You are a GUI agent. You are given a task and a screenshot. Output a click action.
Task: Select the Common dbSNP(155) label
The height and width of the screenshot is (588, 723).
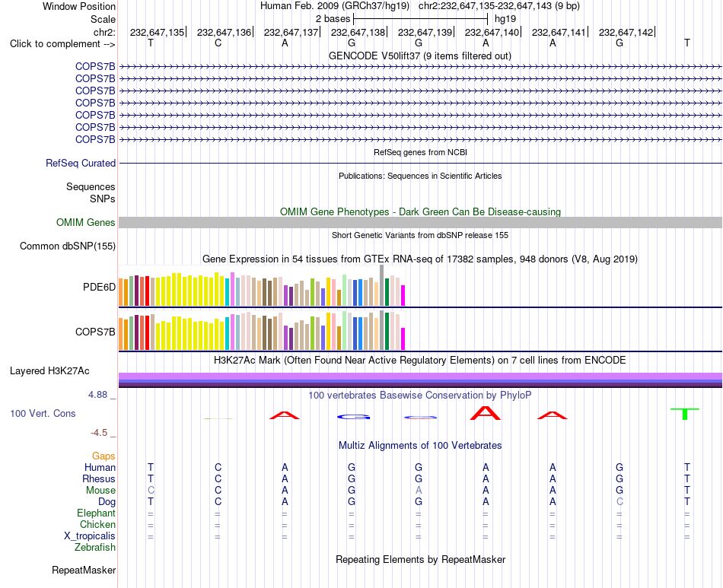pos(68,246)
